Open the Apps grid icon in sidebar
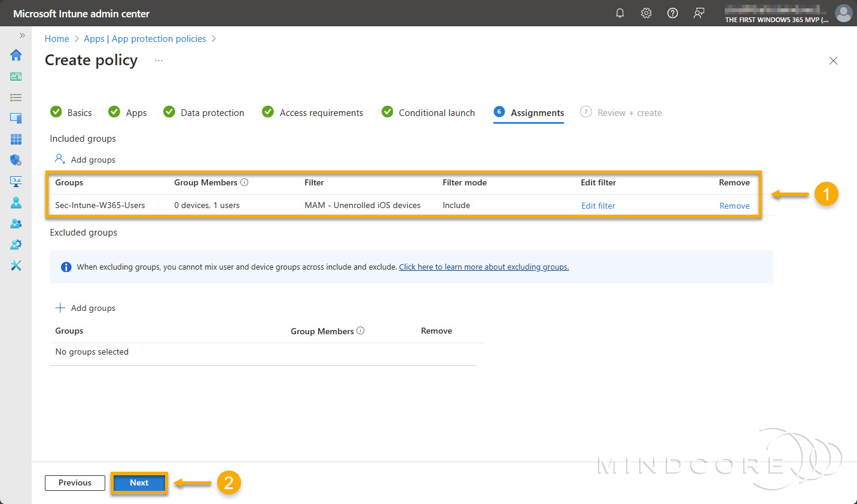 click(x=16, y=139)
